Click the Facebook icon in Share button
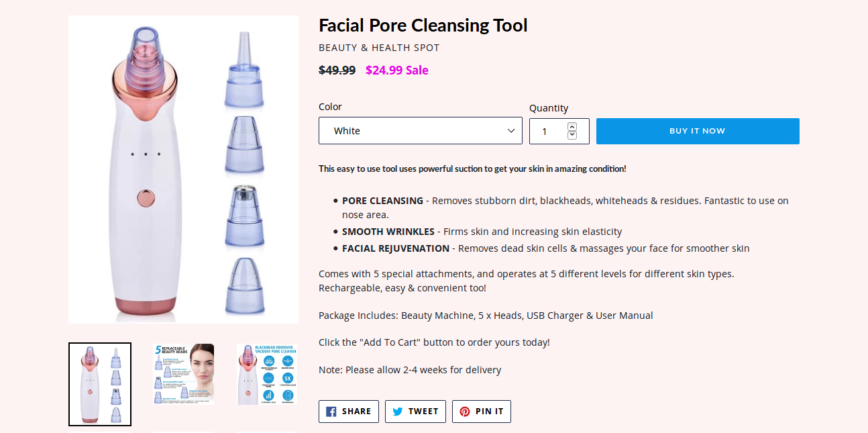The width and height of the screenshot is (868, 433). [x=331, y=412]
